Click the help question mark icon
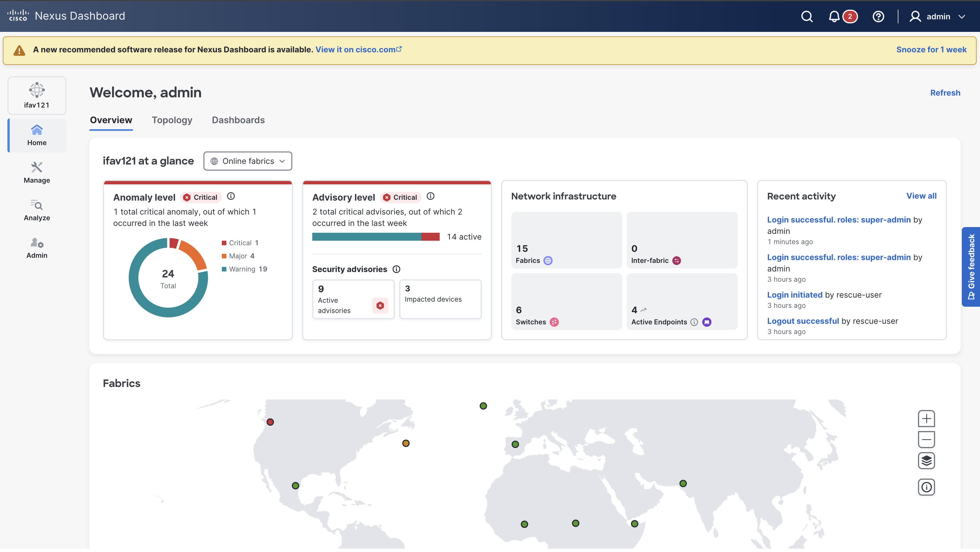Viewport: 980px width, 552px height. tap(878, 17)
